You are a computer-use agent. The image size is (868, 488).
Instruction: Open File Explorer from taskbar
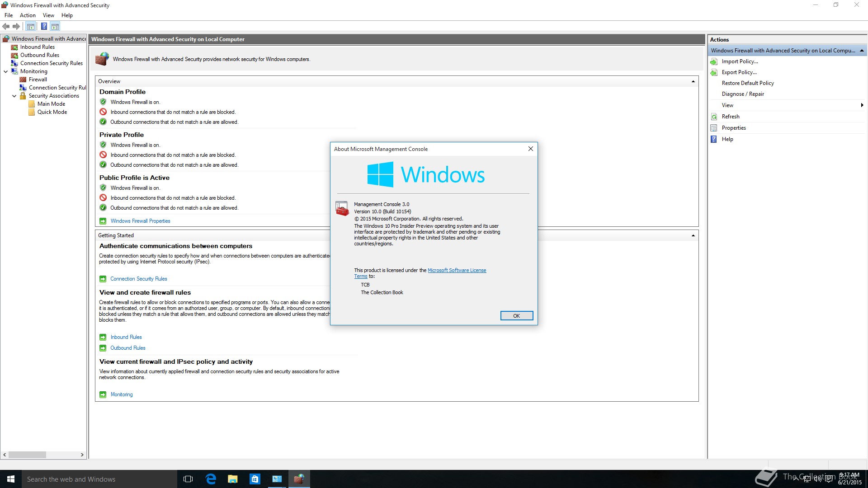[x=233, y=479]
